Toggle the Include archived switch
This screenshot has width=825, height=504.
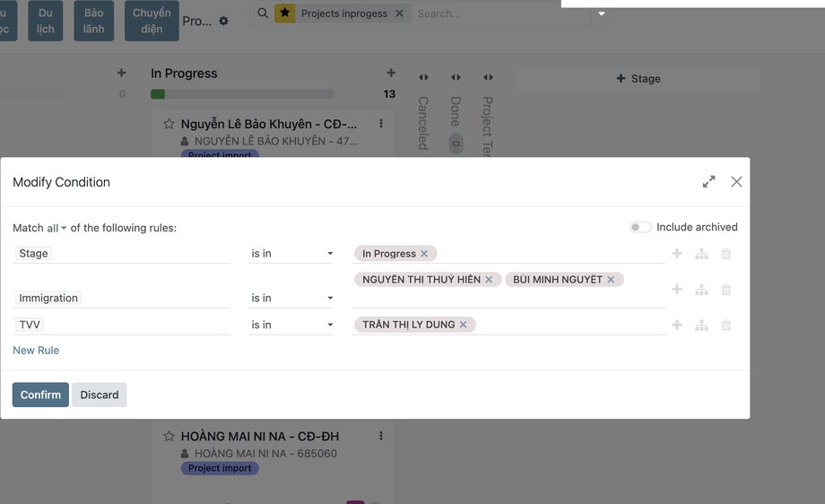640,227
